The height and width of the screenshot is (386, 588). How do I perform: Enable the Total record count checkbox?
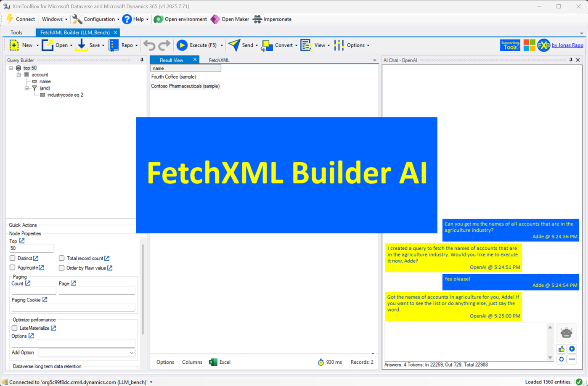(62, 258)
